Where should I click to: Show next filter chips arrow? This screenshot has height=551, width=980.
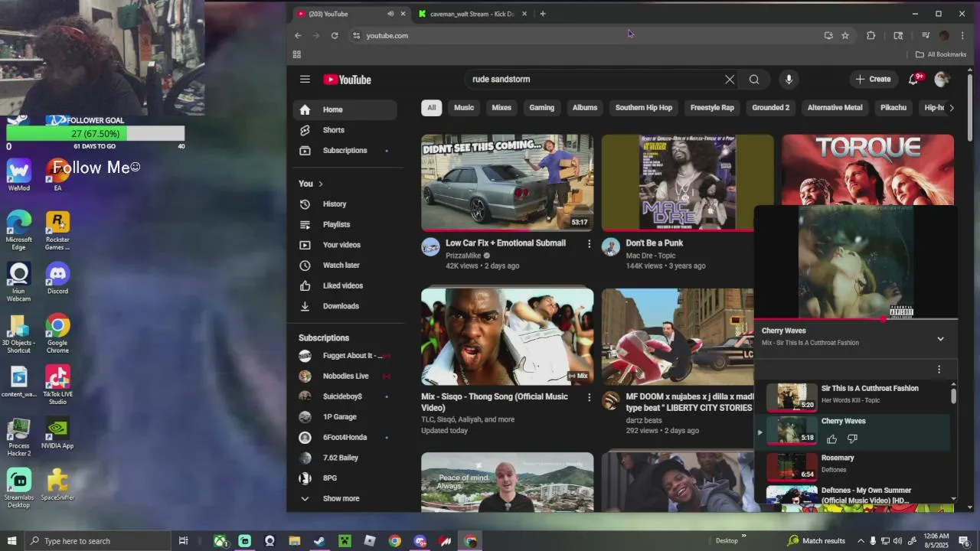pyautogui.click(x=952, y=108)
